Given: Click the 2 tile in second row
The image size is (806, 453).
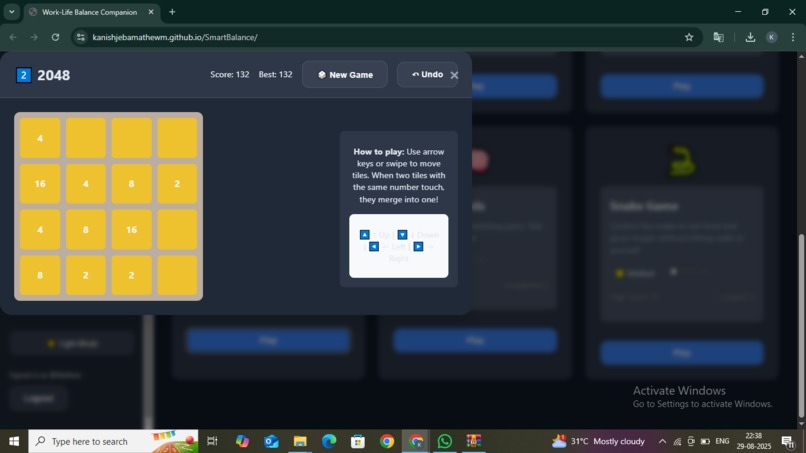Looking at the screenshot, I should (177, 184).
